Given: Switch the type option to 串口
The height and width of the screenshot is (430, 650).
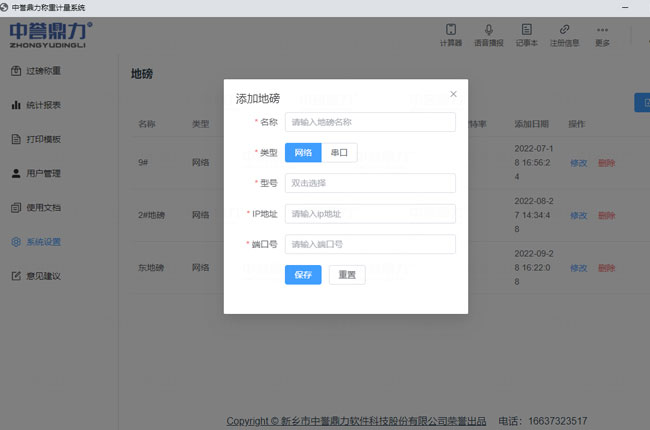Looking at the screenshot, I should point(339,153).
